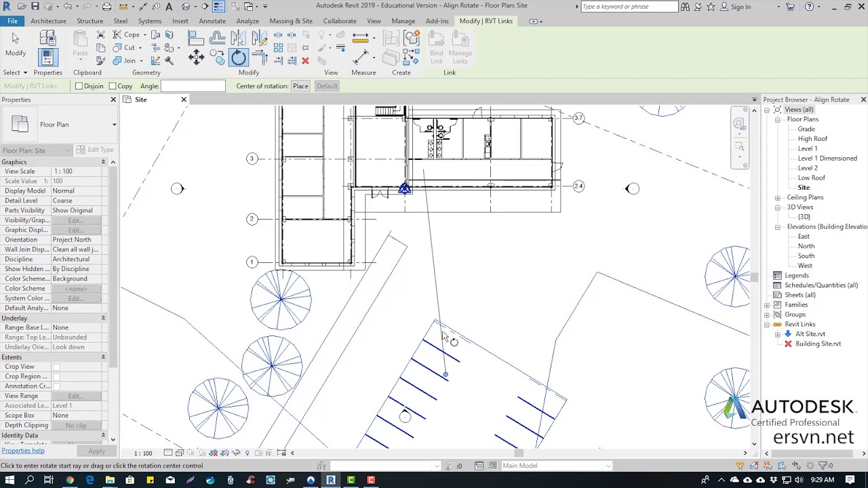Click the View Range Edit button
The height and width of the screenshot is (488, 868).
(x=75, y=396)
